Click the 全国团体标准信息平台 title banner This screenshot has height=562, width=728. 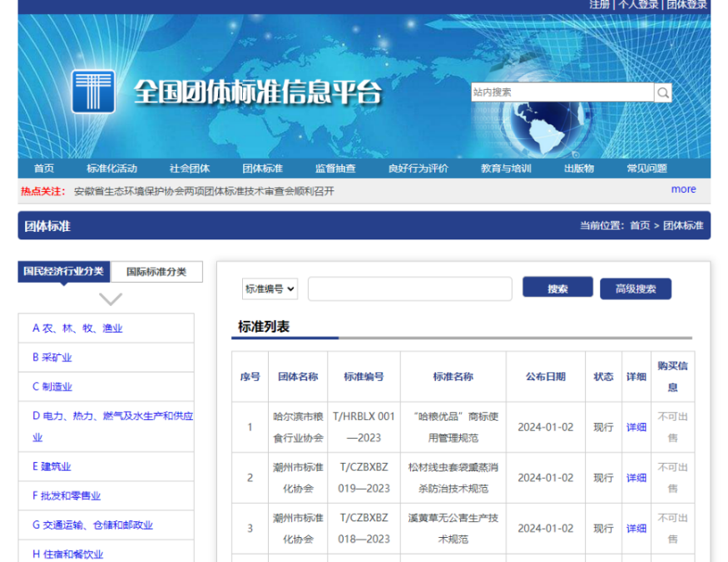click(258, 91)
